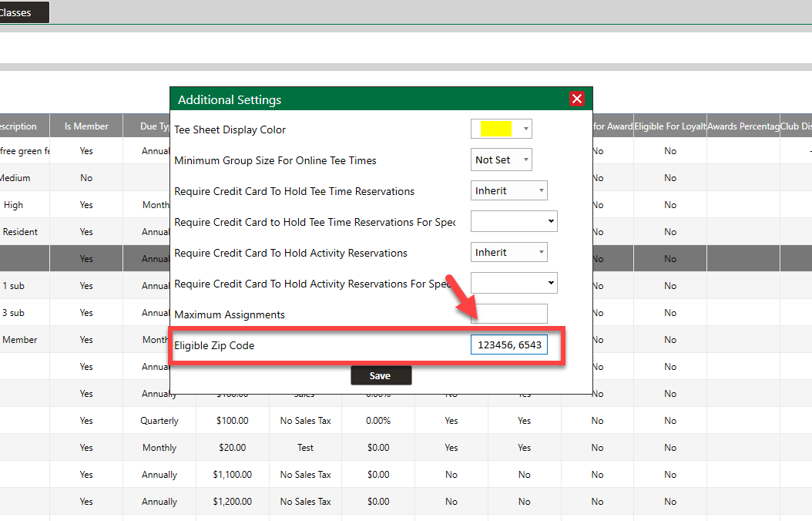Open the Minimum Group Size dropdown

coord(501,160)
